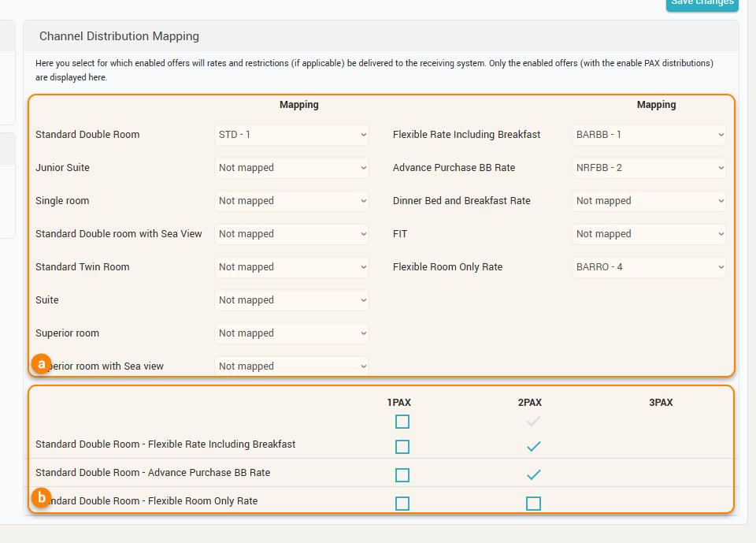Click the 2PAX column header
756x543 pixels.
pyautogui.click(x=530, y=403)
